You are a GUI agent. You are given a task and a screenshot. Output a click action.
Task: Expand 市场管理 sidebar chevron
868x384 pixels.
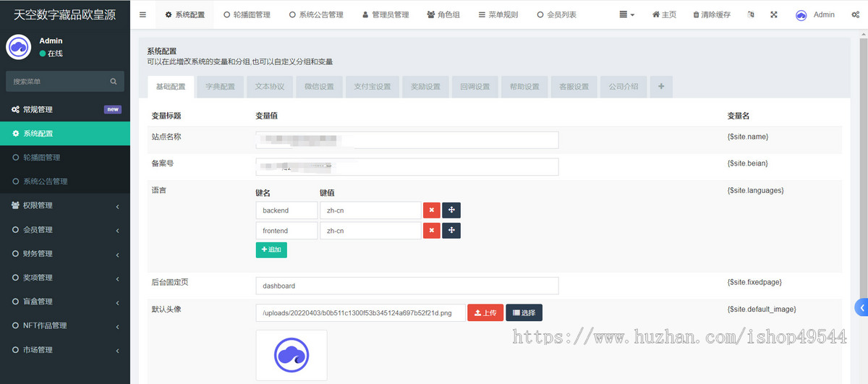click(x=117, y=350)
